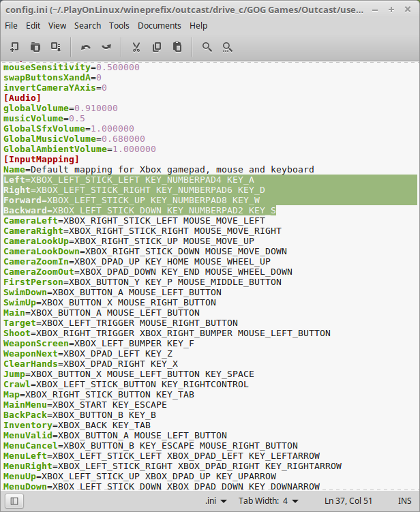Click the SwimDown= mapping line
The image size is (420, 512).
112,292
